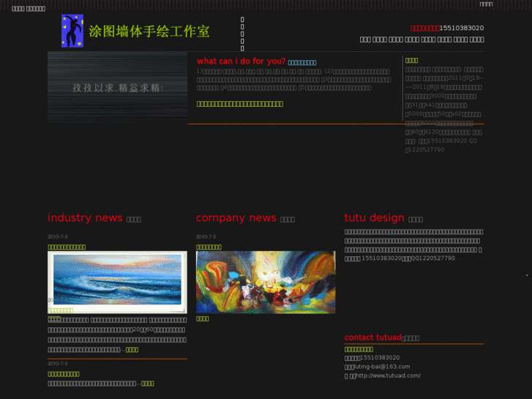The image size is (532, 399).
Task: Open the yellow read-more link ending the first industry article
Action: tap(132, 350)
